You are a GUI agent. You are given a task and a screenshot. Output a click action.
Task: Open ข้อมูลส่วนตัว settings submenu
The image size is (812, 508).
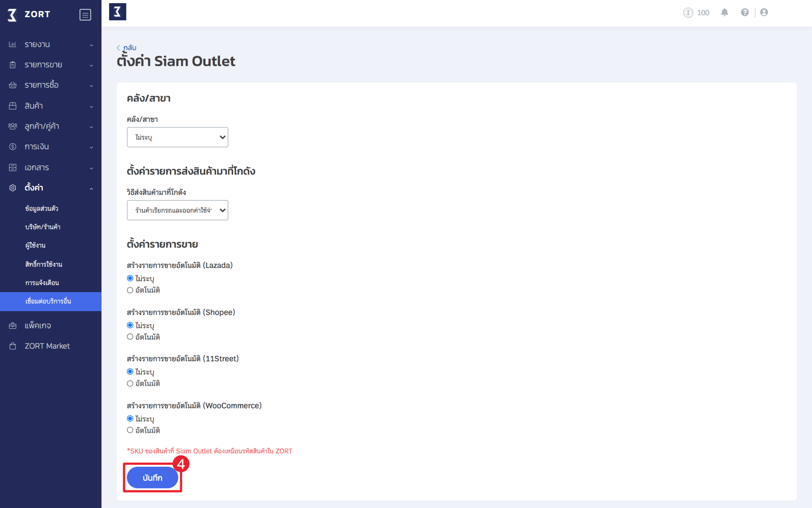[42, 208]
